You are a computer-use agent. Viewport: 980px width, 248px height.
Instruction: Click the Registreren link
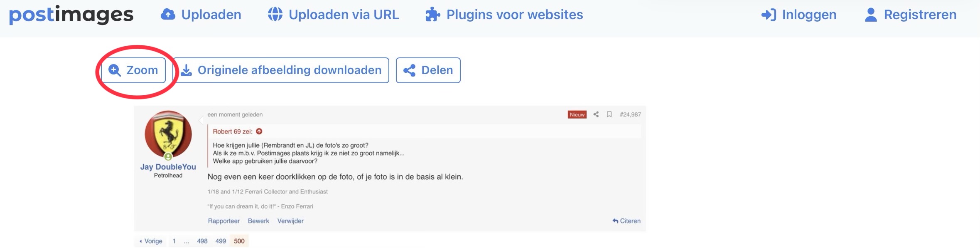(911, 15)
